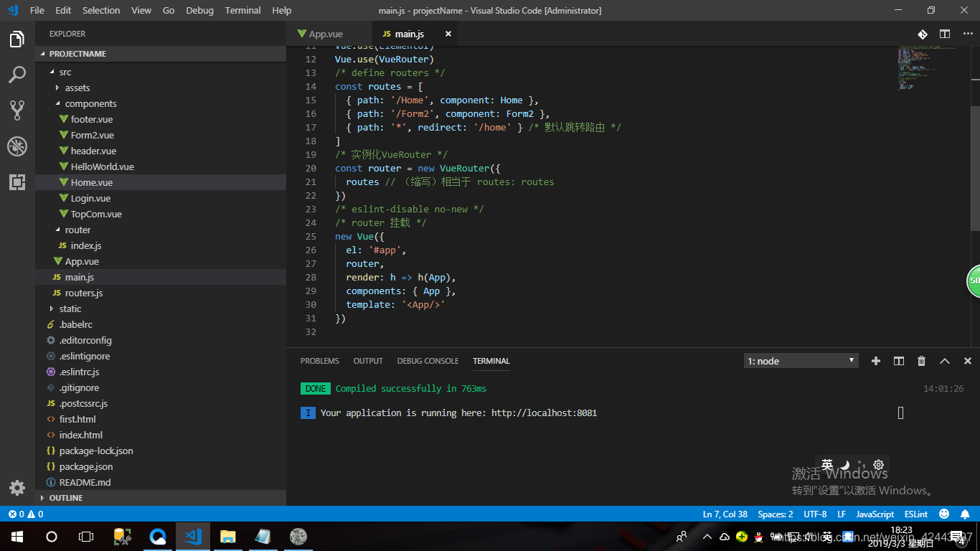
Task: Click Ln 7, Col 38 in status bar
Action: pyautogui.click(x=725, y=514)
